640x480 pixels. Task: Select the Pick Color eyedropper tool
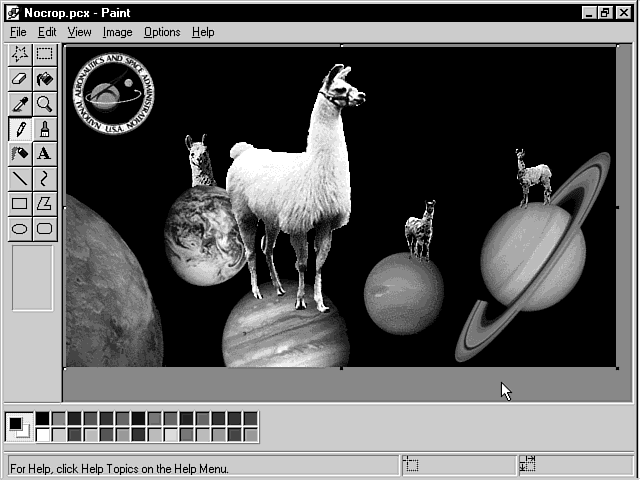click(x=19, y=104)
